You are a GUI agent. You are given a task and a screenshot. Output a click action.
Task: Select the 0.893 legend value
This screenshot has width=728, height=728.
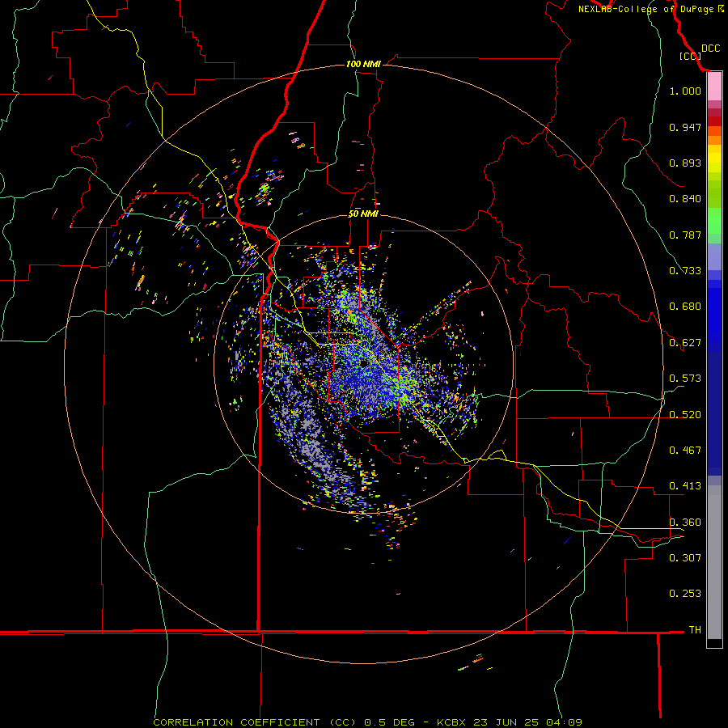click(685, 163)
